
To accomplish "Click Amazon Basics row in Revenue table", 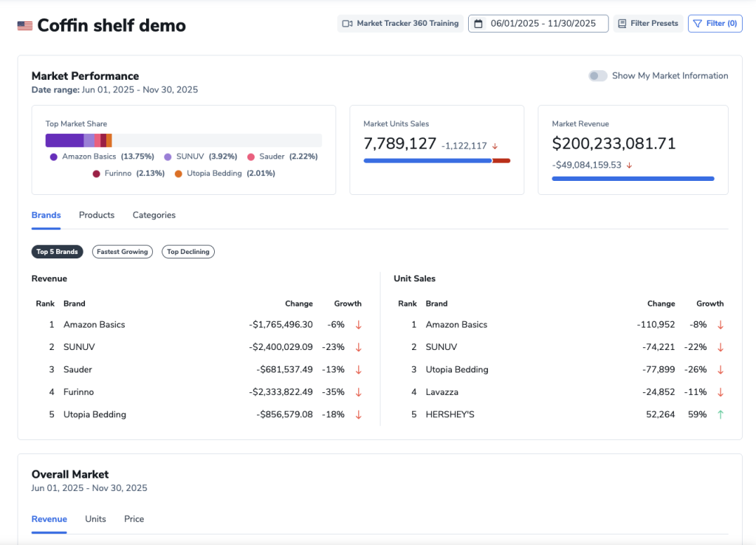I will pyautogui.click(x=94, y=325).
